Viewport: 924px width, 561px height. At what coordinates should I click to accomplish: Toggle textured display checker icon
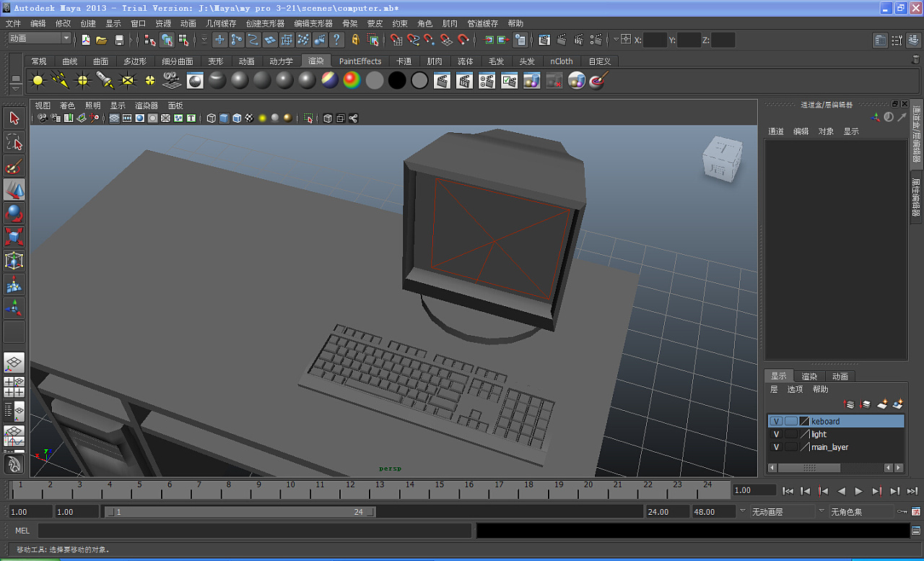250,118
